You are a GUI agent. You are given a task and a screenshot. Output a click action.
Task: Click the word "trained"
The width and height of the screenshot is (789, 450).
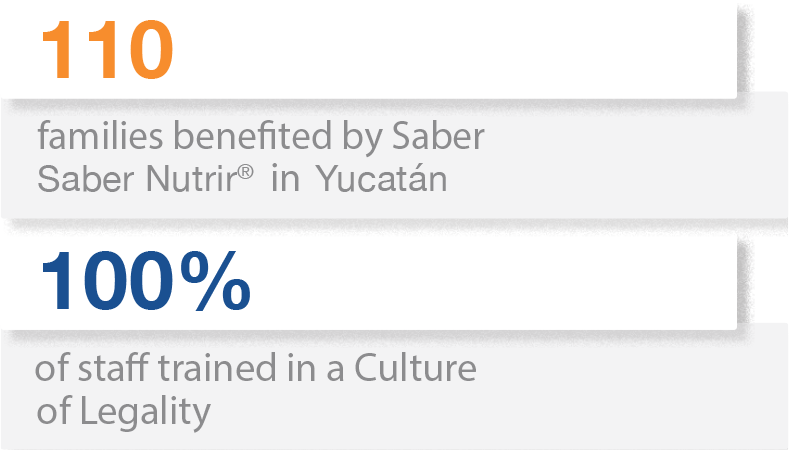(x=208, y=368)
